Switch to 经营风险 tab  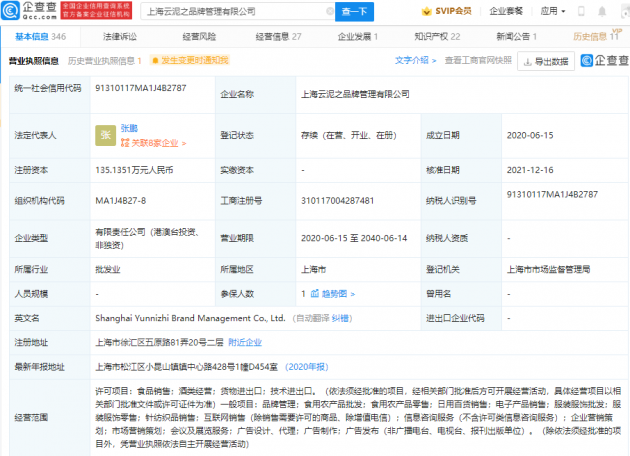click(199, 37)
